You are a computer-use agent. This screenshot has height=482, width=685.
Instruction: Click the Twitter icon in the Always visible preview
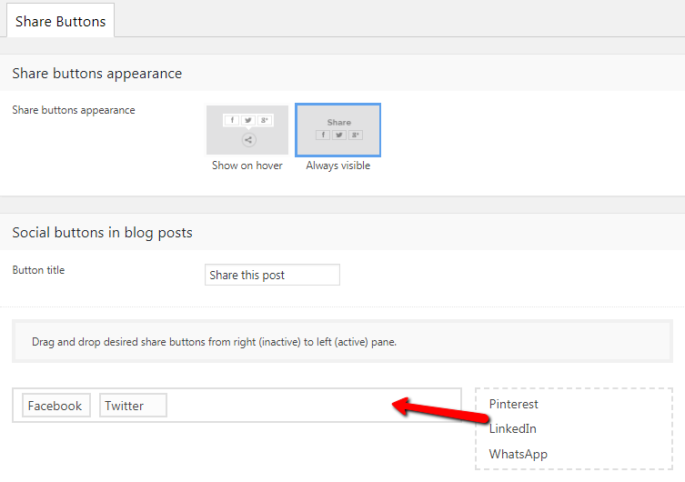coord(339,135)
